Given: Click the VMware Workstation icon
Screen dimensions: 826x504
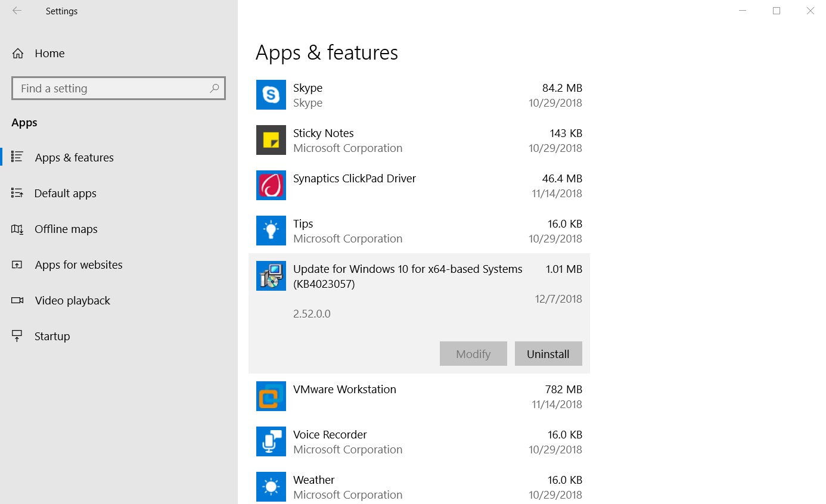Looking at the screenshot, I should [x=271, y=396].
